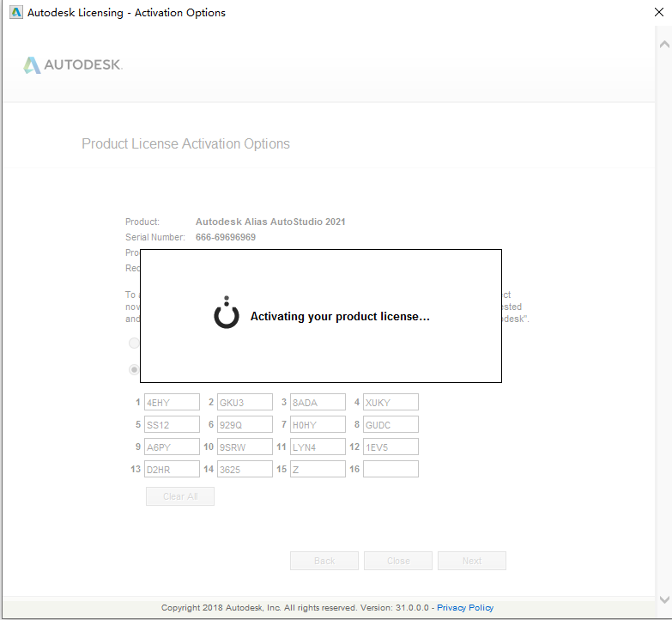Click activation code field 6 containing 929Q
Viewport: 672px width, 620px height.
pyautogui.click(x=245, y=424)
